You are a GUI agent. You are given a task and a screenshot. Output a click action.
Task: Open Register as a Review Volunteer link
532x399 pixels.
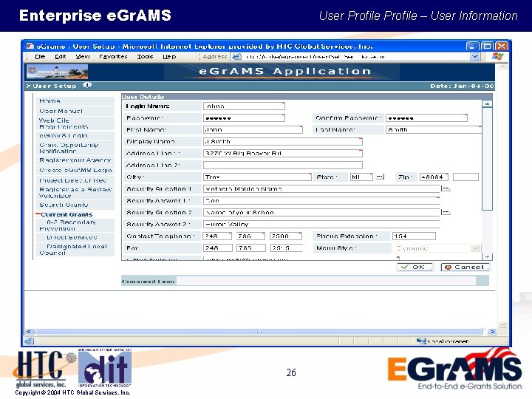pos(75,193)
